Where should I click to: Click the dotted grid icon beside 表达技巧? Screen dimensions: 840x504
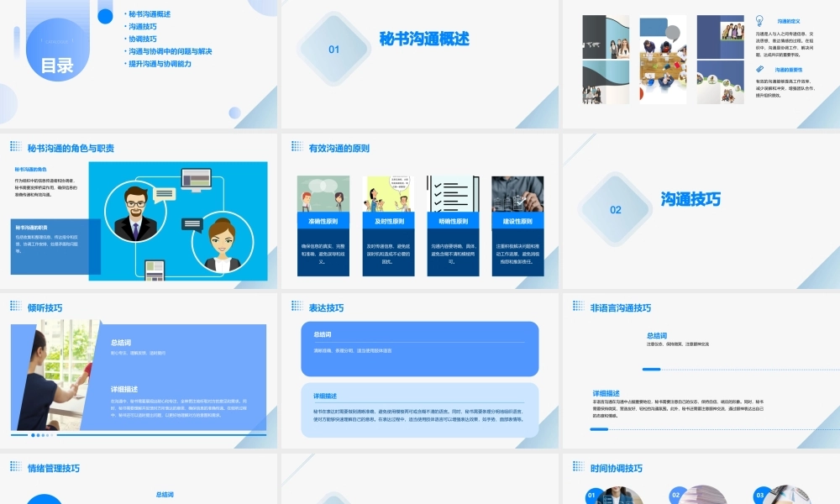[297, 306]
